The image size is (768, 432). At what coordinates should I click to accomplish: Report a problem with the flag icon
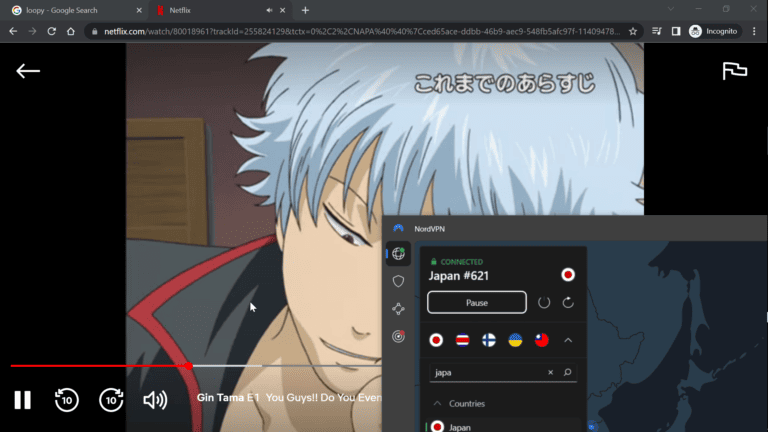point(735,71)
